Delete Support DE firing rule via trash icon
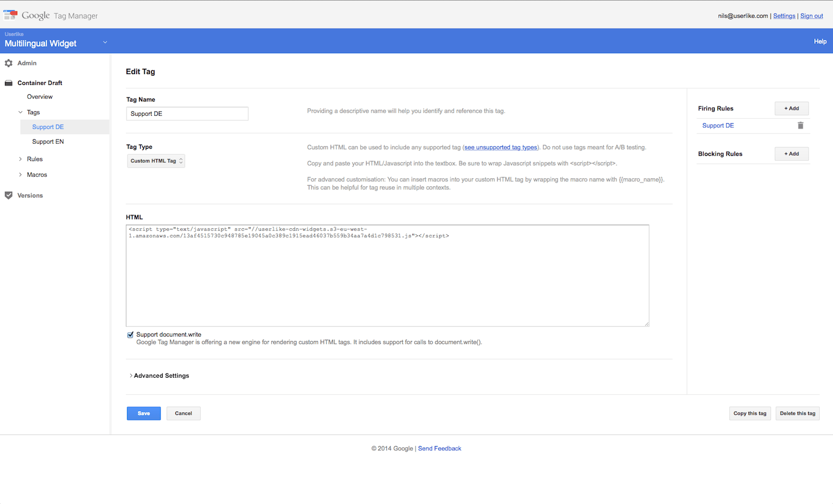This screenshot has width=833, height=504. (800, 125)
